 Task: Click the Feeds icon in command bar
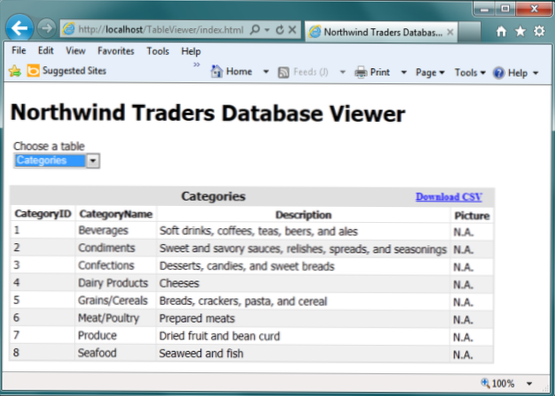pyautogui.click(x=284, y=73)
